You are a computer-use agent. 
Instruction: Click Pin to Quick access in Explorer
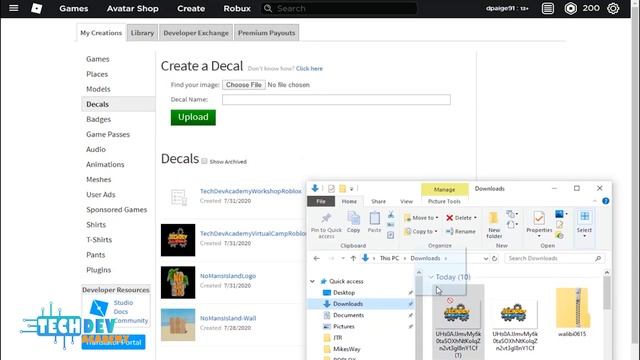[x=326, y=225]
